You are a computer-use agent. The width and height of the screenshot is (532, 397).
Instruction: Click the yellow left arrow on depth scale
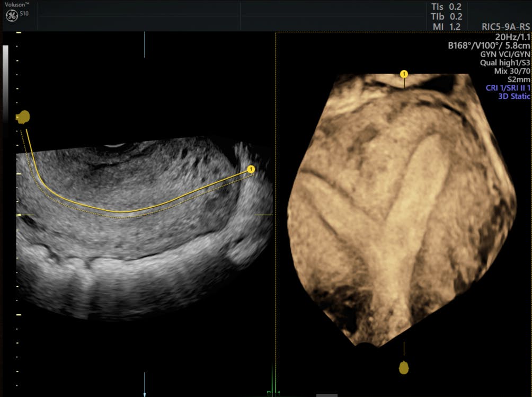point(20,215)
